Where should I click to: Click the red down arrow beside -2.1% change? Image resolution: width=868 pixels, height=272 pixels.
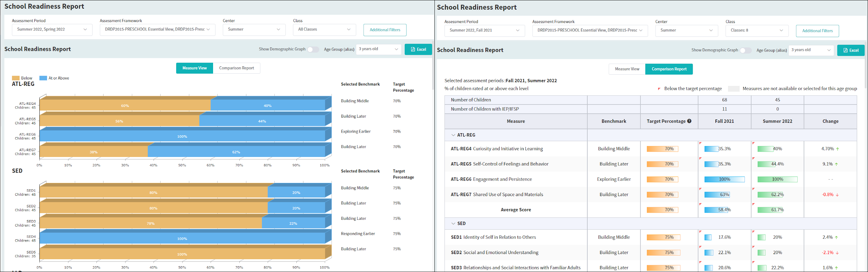[837, 253]
